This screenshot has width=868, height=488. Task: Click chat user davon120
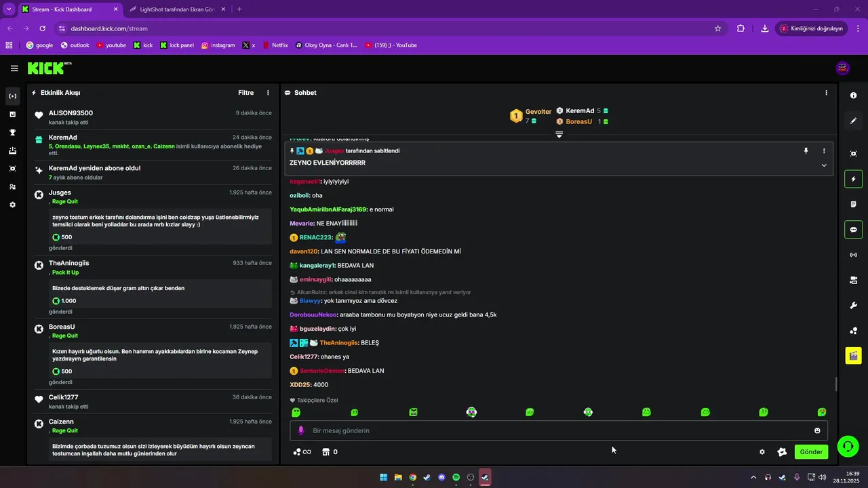(303, 251)
